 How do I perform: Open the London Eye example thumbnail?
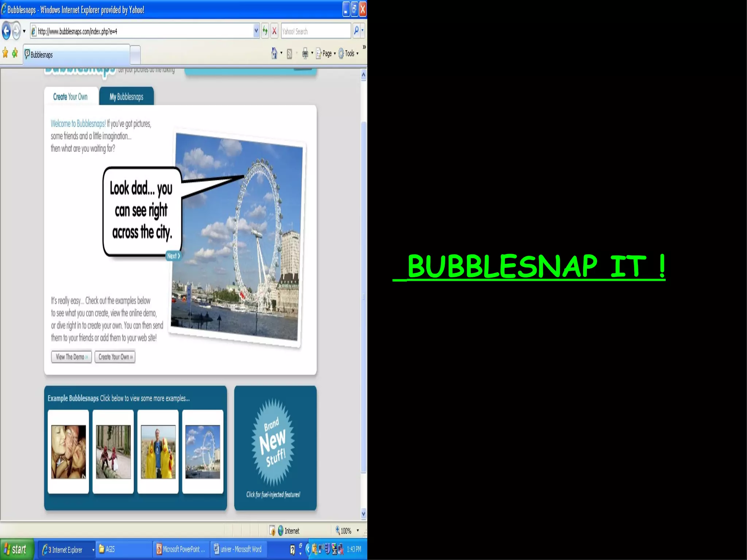(203, 452)
